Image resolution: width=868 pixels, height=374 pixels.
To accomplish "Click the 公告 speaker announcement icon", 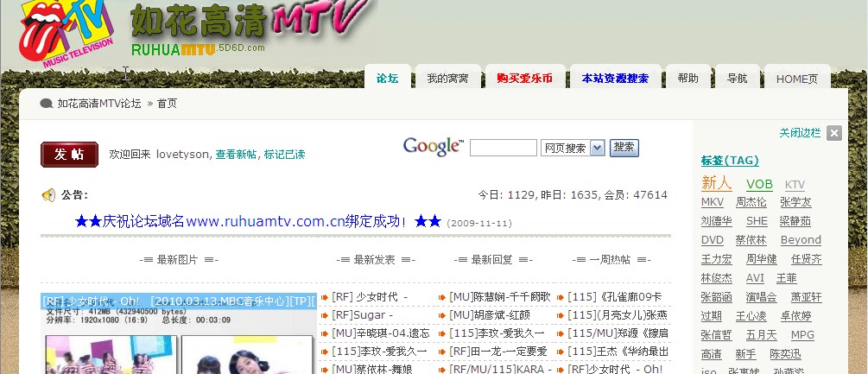I will point(48,195).
